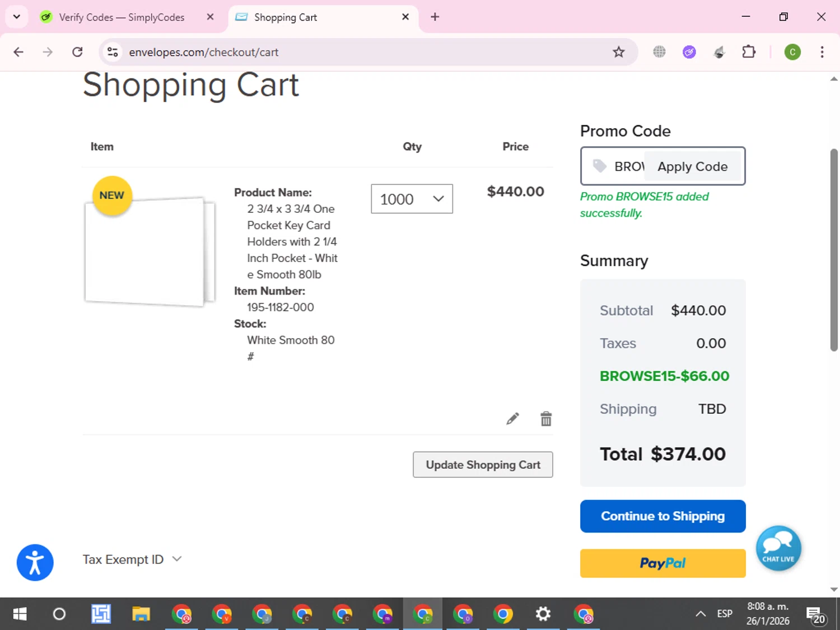Open the accessibility widget icon
This screenshot has width=840, height=630.
pyautogui.click(x=35, y=563)
